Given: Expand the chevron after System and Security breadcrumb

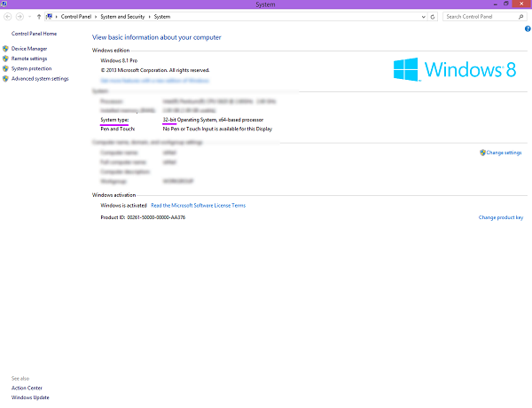Looking at the screenshot, I should [x=149, y=17].
